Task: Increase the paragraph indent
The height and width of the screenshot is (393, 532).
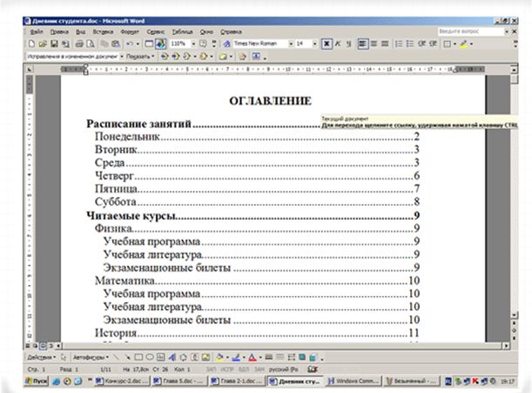Action: pos(433,44)
